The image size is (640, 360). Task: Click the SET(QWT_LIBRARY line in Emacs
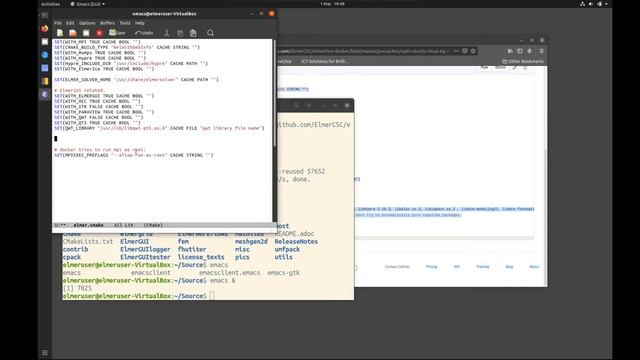159,128
